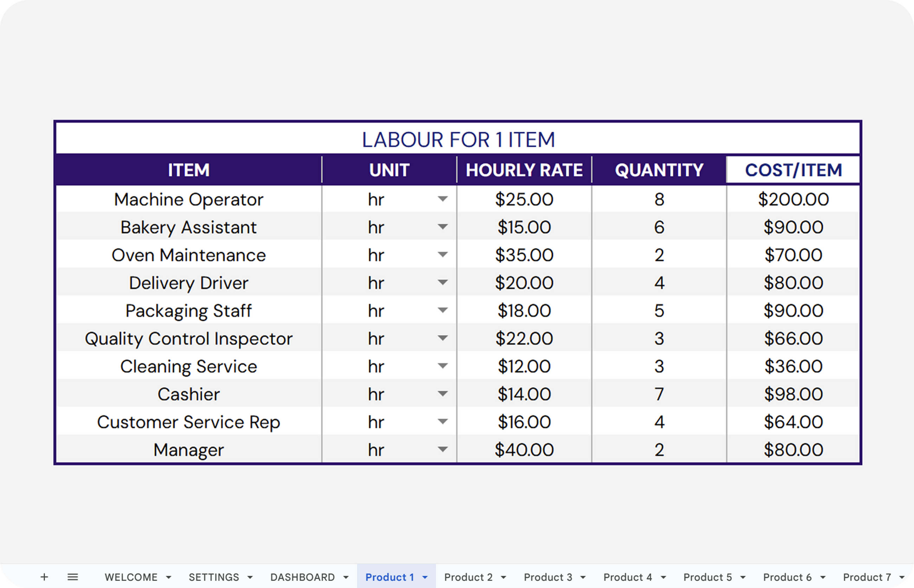The image size is (914, 588).
Task: Open the SETTINGS tab menu arrow
Action: (x=250, y=577)
